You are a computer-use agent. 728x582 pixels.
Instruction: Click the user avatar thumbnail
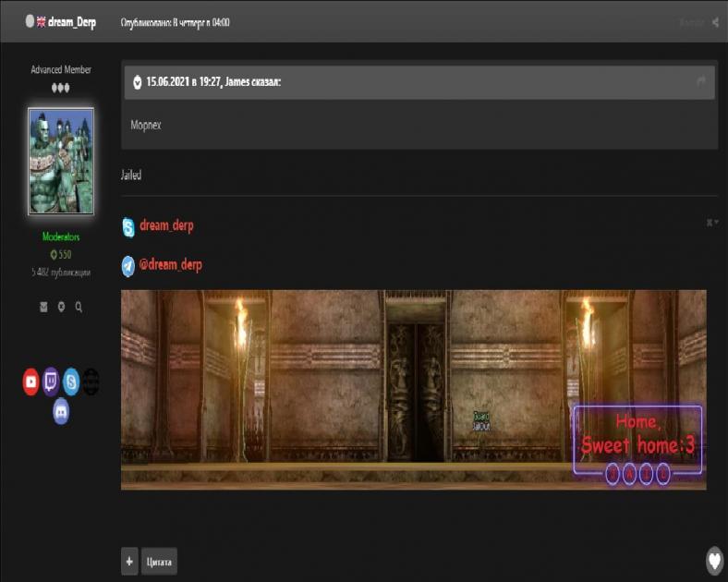(x=61, y=161)
